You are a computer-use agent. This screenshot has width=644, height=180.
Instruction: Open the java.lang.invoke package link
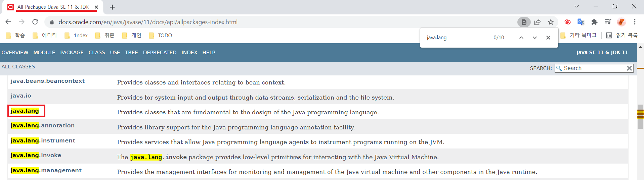[x=36, y=156]
